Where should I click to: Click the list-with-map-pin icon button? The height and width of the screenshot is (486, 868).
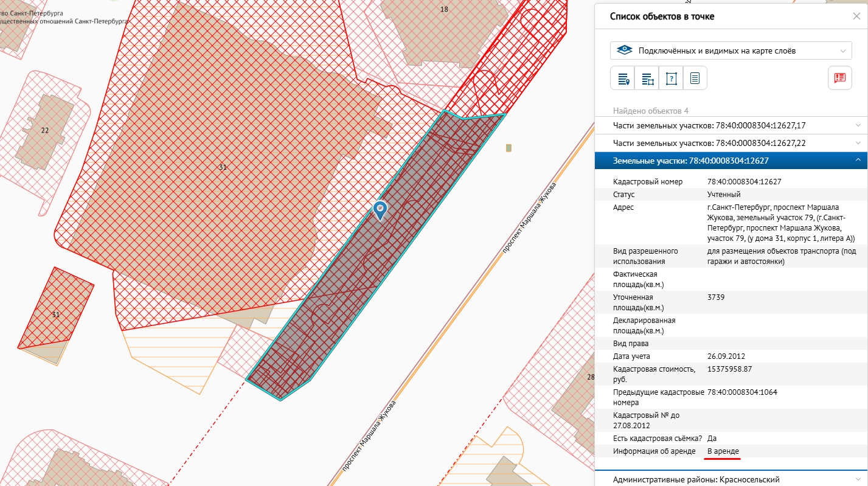point(623,78)
